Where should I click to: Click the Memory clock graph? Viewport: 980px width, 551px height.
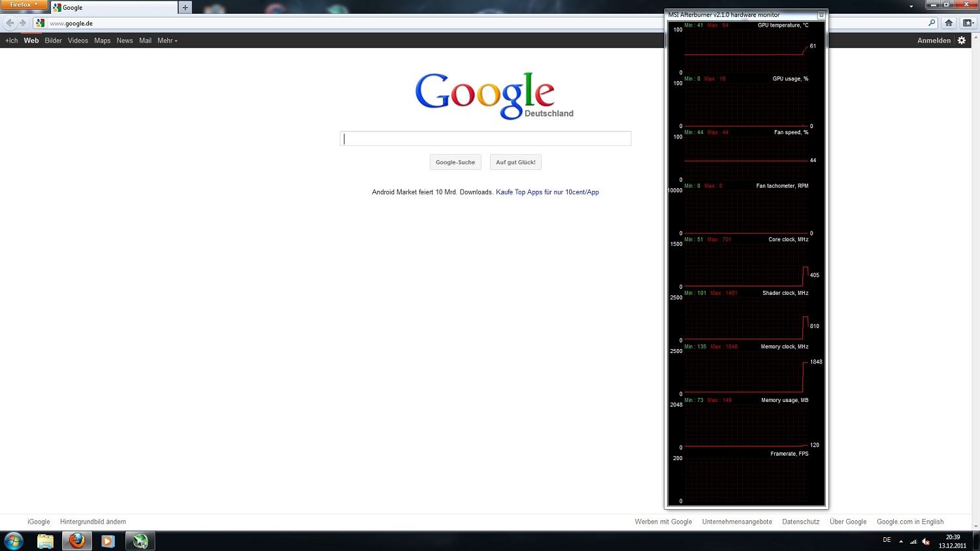(x=746, y=373)
